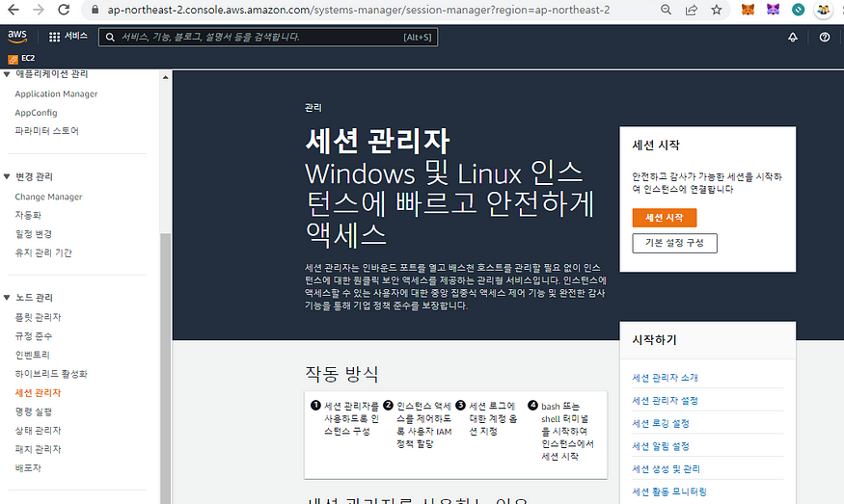The width and height of the screenshot is (844, 504).
Task: Open the 세션 알림 설정 link
Action: tap(661, 446)
